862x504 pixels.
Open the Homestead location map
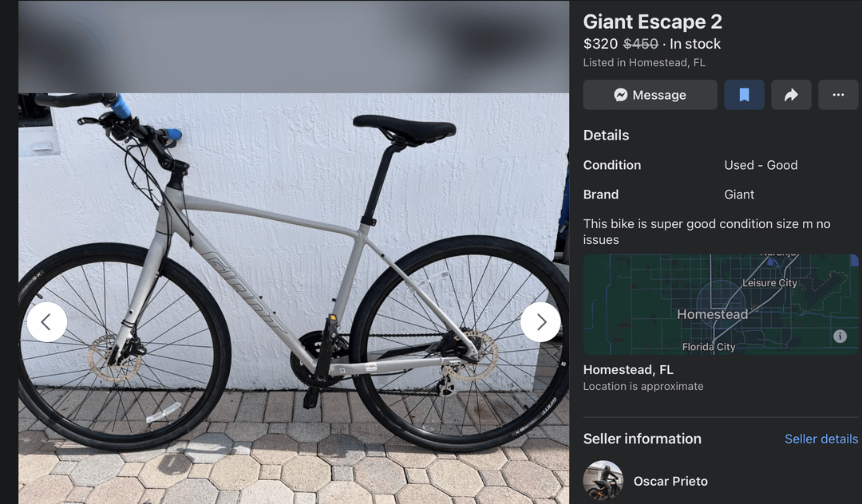point(720,304)
